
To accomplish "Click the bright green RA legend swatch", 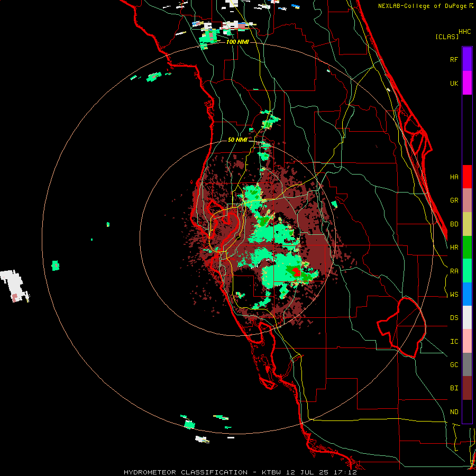I will tap(467, 271).
